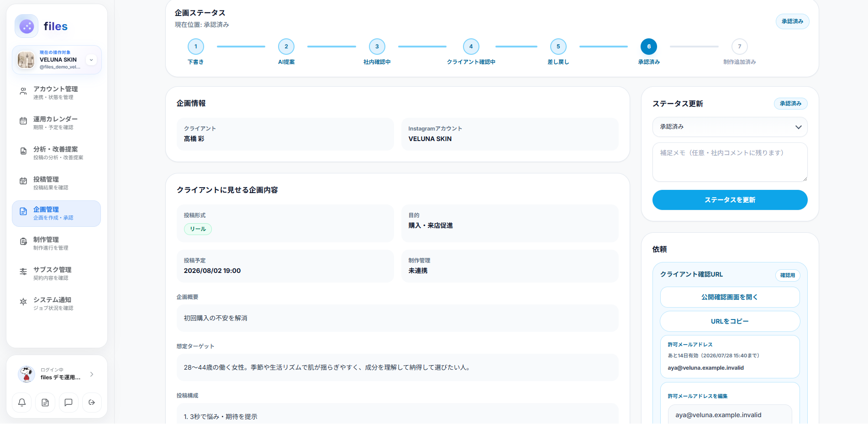Viewport: 868px width, 424px height.
Task: Click the document icon in the bottom bar
Action: click(45, 403)
